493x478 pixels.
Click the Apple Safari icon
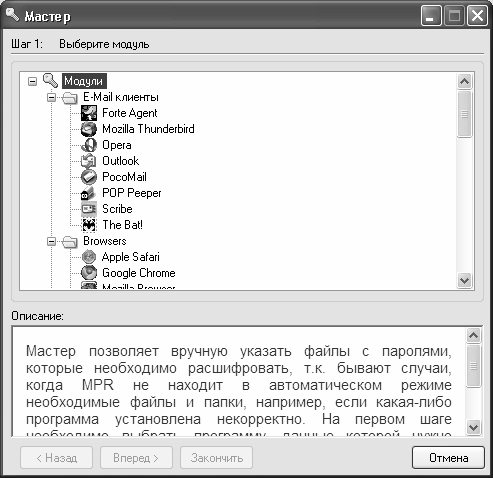click(89, 257)
